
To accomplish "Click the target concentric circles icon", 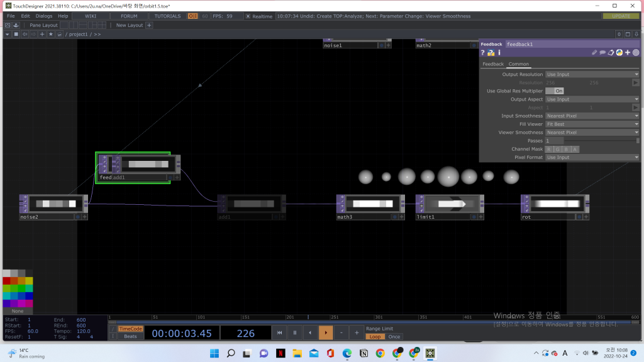I will click(636, 53).
